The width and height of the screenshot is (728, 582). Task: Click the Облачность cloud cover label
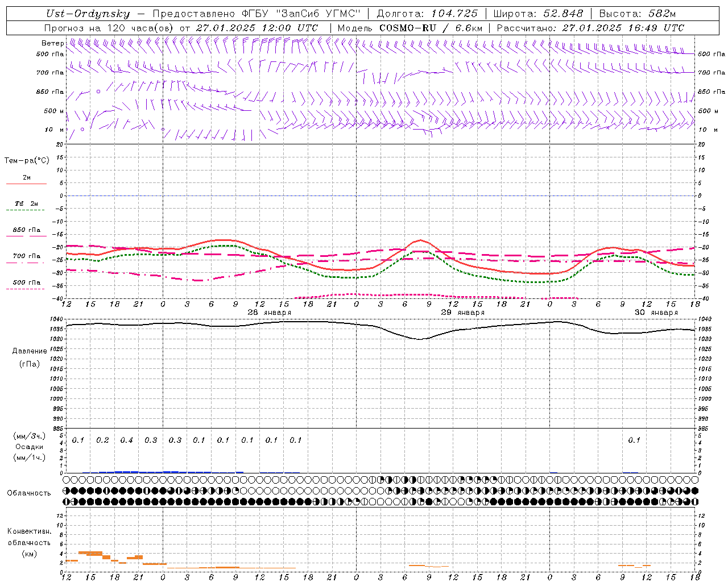[x=29, y=493]
